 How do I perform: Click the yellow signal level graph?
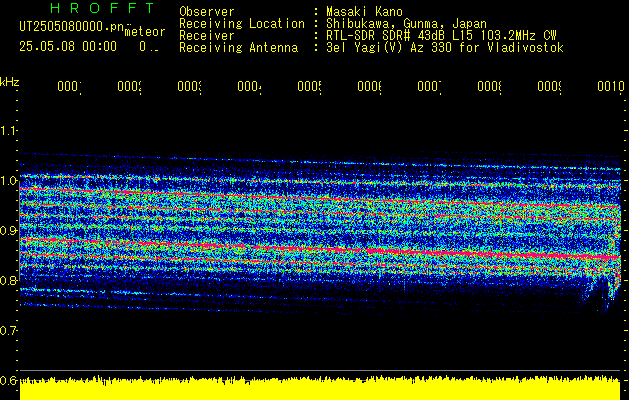[320, 388]
